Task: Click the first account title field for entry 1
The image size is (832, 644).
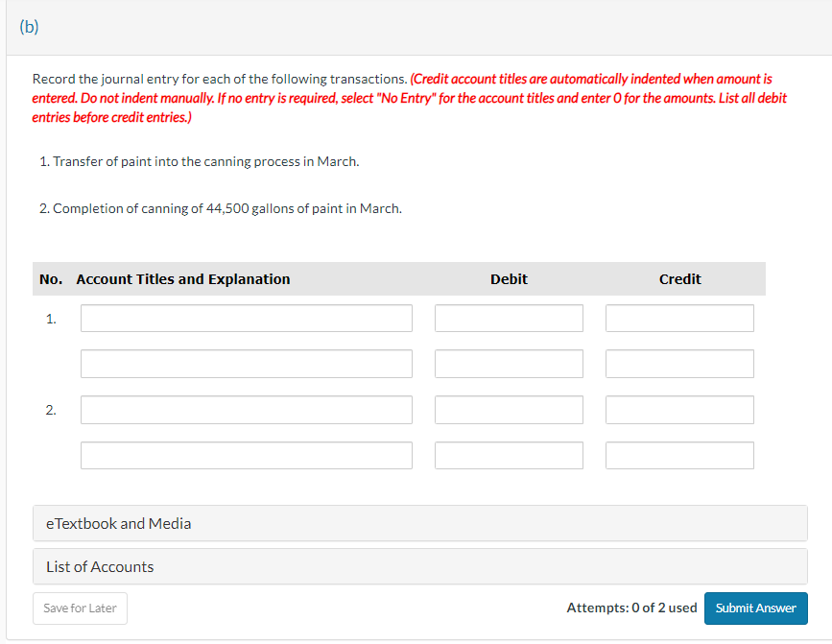Action: 247,319
